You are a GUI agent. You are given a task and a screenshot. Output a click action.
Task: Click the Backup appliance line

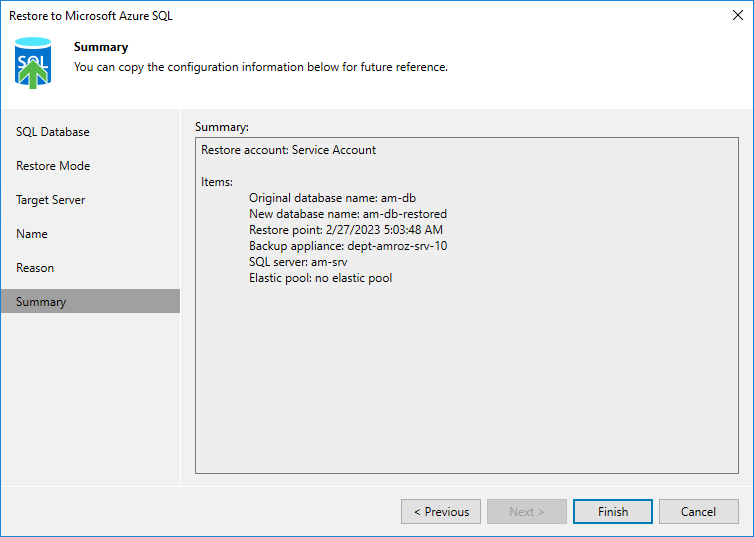coord(347,246)
